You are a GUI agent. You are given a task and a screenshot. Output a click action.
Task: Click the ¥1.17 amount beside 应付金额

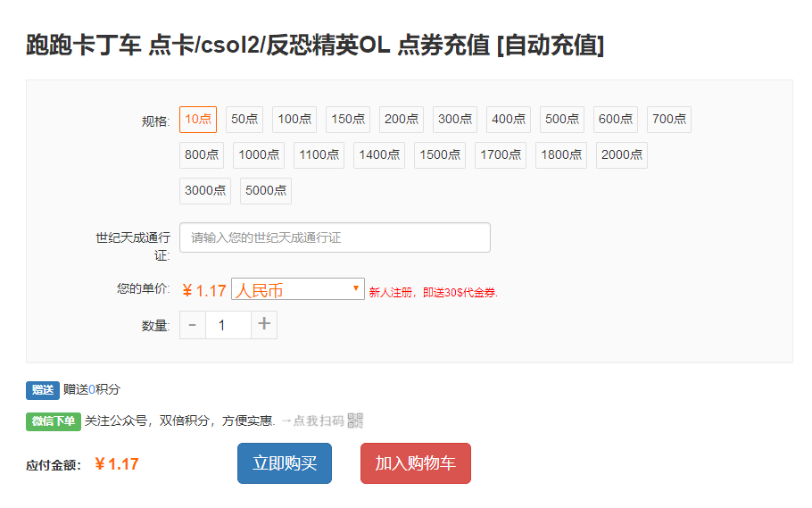pyautogui.click(x=117, y=464)
